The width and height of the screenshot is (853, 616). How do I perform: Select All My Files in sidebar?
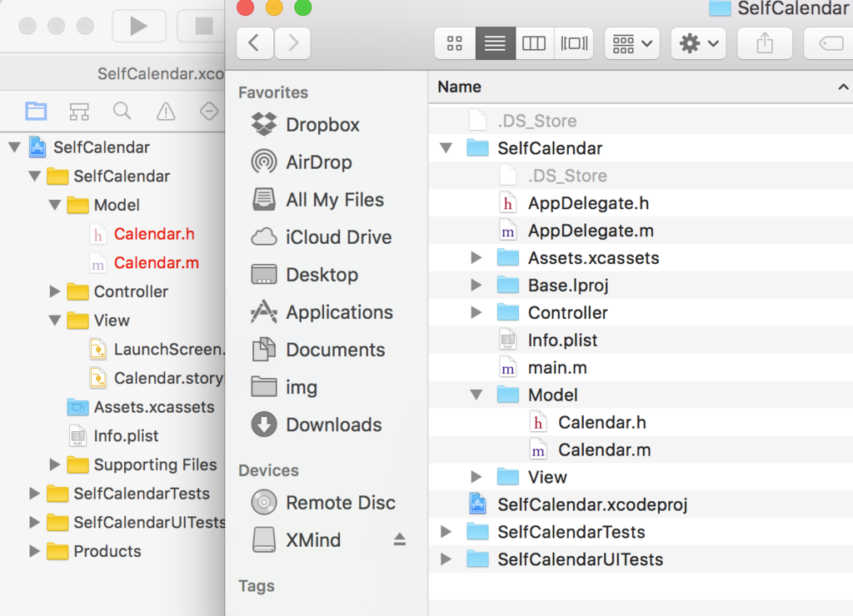coord(317,200)
